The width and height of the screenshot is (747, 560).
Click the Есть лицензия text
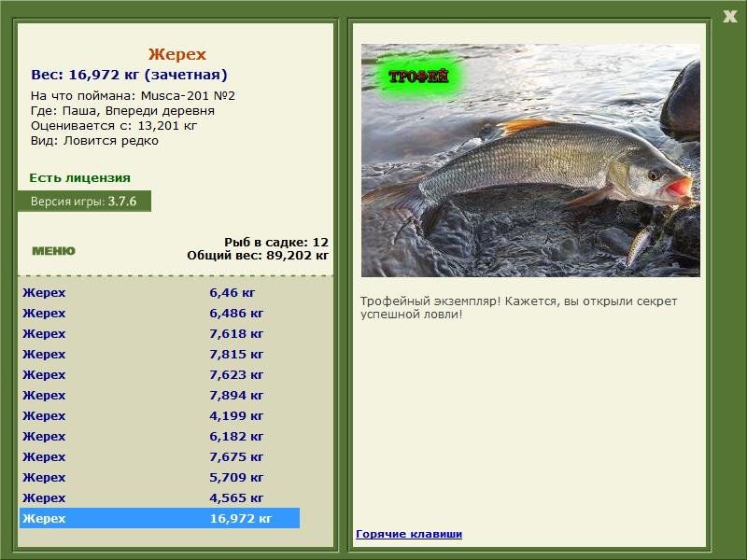click(x=79, y=177)
